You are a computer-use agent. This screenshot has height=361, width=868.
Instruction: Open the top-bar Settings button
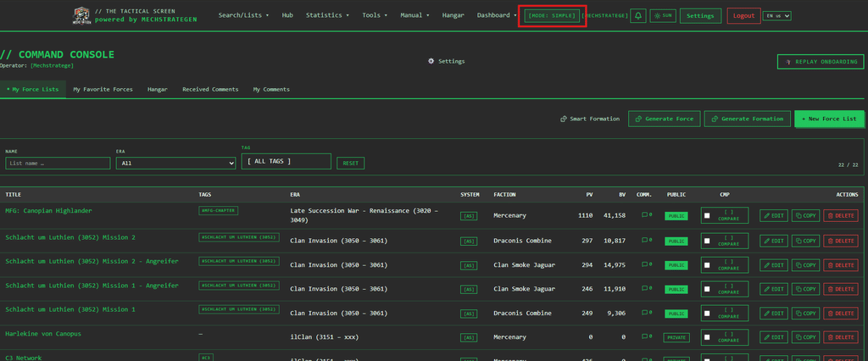pyautogui.click(x=700, y=15)
